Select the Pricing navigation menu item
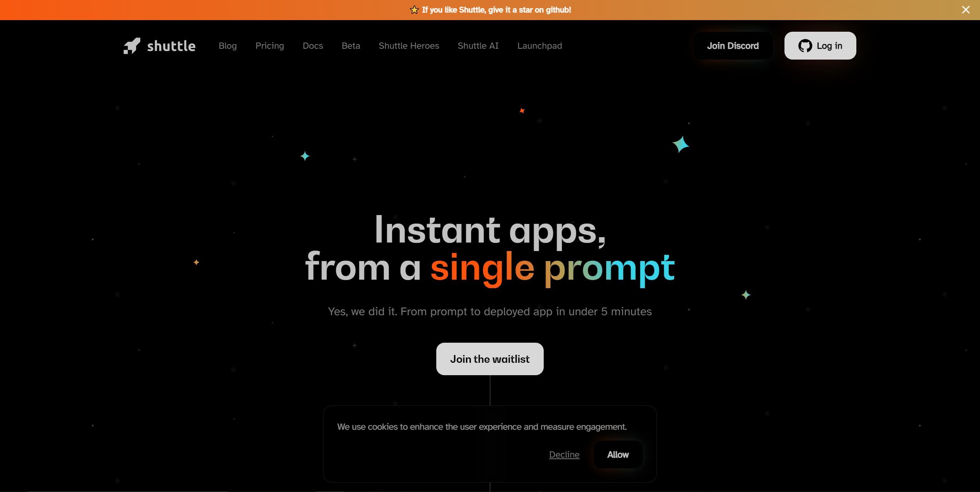This screenshot has height=492, width=980. 269,46
